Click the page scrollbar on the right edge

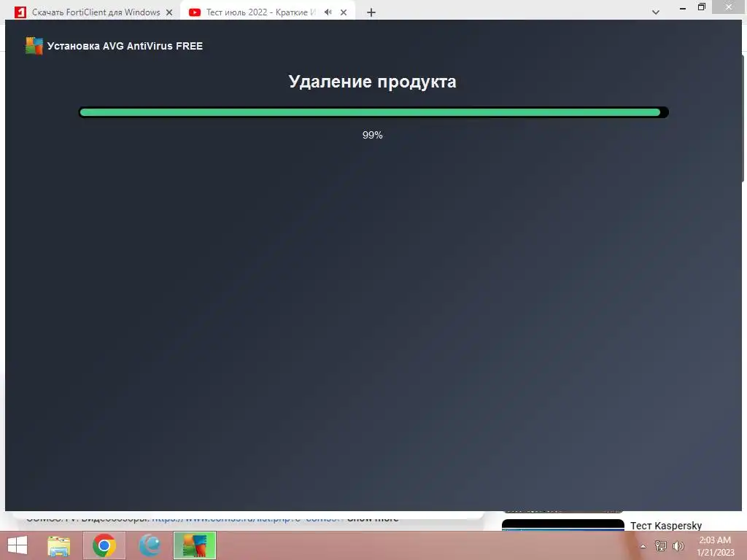click(744, 117)
